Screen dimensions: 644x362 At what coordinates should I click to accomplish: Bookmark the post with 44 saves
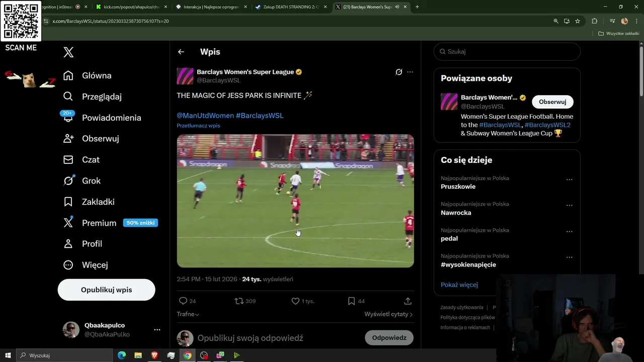[351, 301]
